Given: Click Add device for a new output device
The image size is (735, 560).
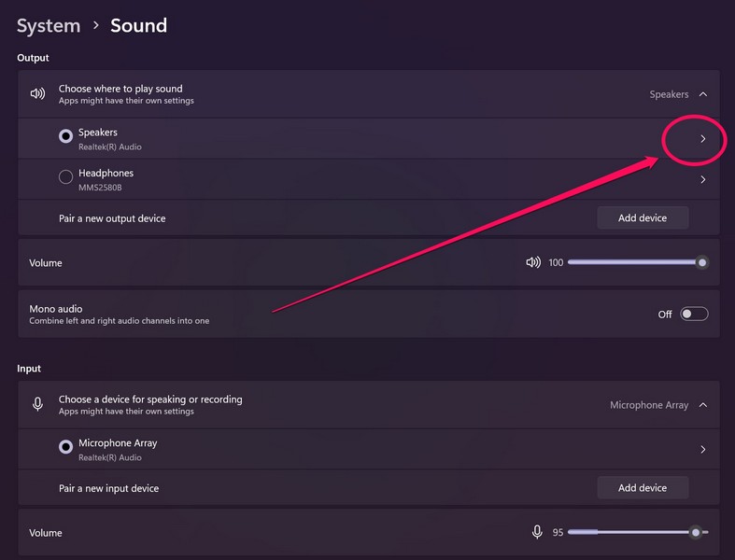Looking at the screenshot, I should coord(643,217).
